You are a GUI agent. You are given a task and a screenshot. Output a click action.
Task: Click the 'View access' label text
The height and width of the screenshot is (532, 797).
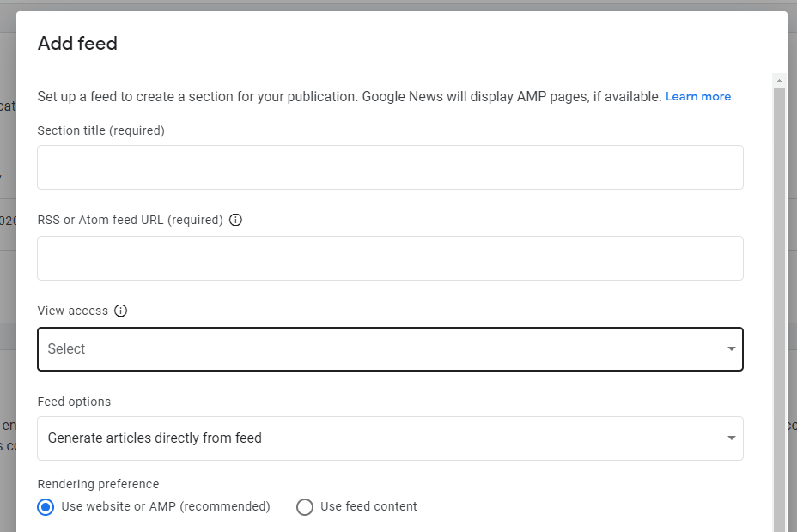(x=73, y=311)
